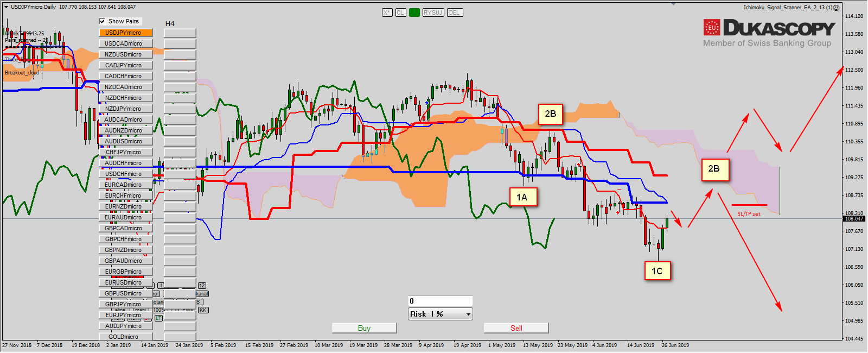Click the RYSUJ draw button

433,12
